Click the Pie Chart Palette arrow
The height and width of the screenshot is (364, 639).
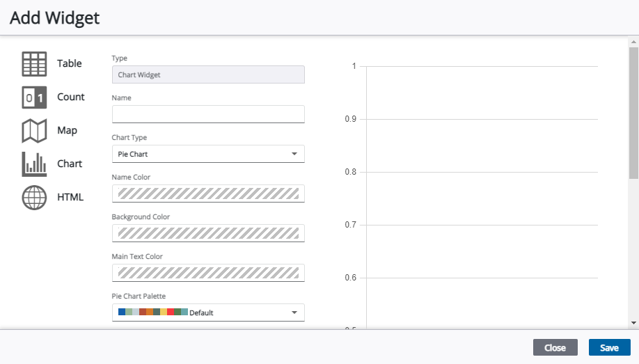tap(294, 312)
